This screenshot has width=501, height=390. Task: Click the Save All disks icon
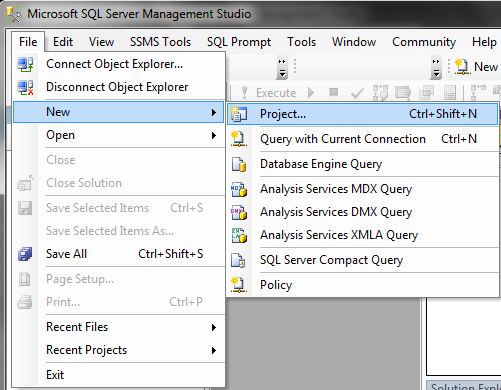click(25, 254)
